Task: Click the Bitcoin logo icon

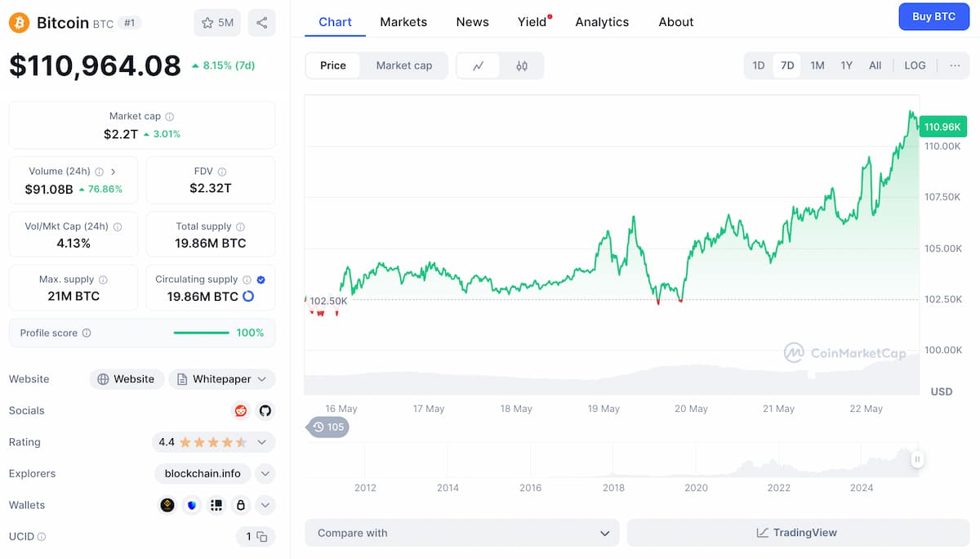Action: [19, 22]
